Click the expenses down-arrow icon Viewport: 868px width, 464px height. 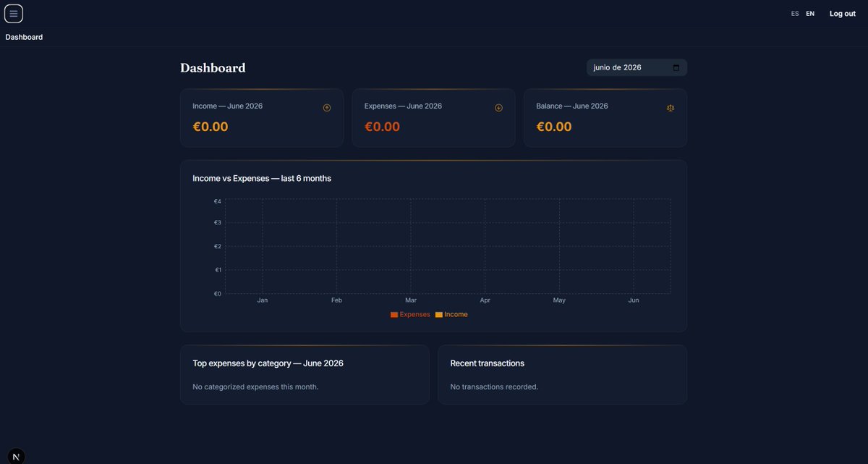click(x=498, y=108)
